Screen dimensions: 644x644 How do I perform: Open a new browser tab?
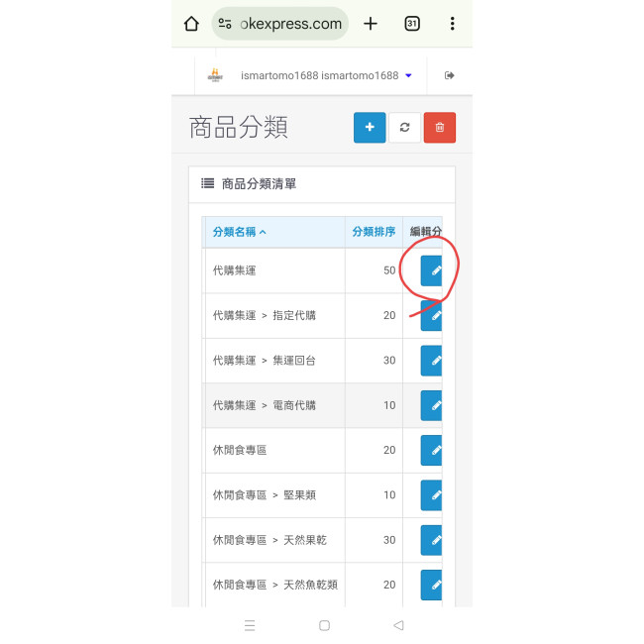coord(371,24)
